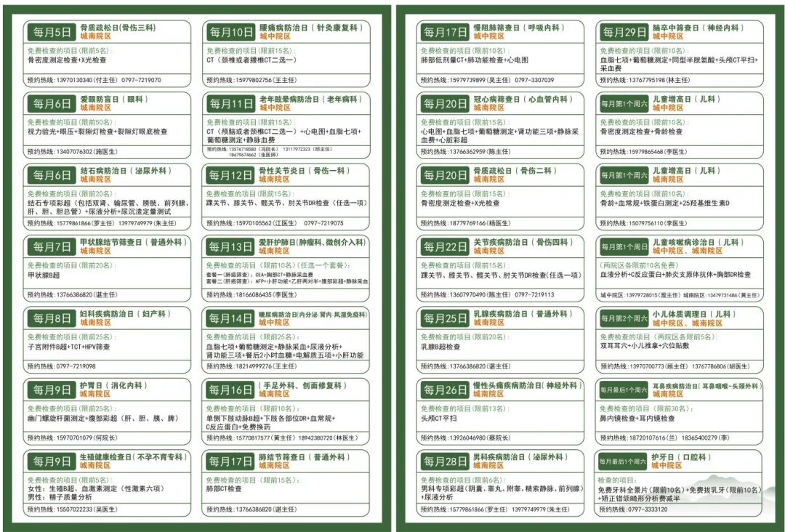The width and height of the screenshot is (785, 532).
Task: Select the title "结石病防治日(泌尿外科)"
Action: coord(126,171)
